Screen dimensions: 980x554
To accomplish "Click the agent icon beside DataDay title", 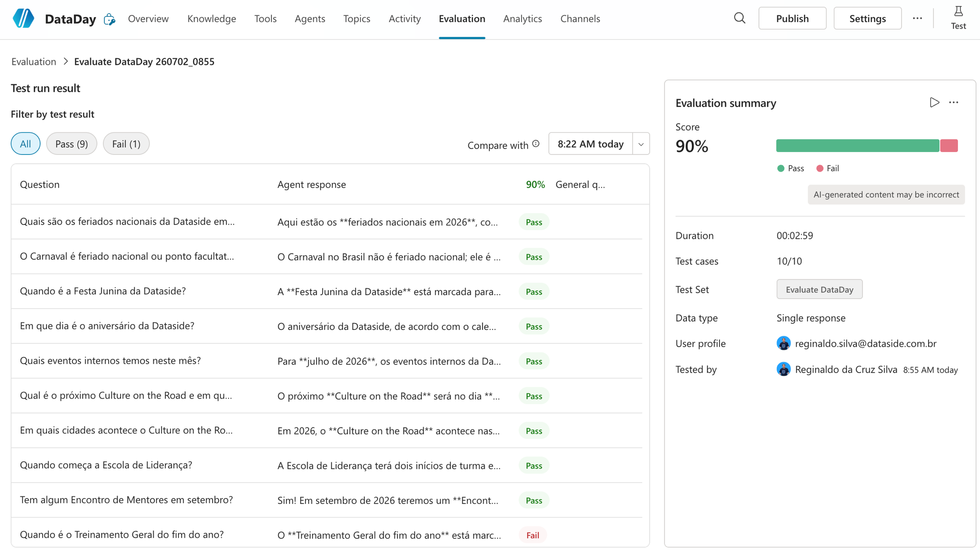I will [x=109, y=19].
